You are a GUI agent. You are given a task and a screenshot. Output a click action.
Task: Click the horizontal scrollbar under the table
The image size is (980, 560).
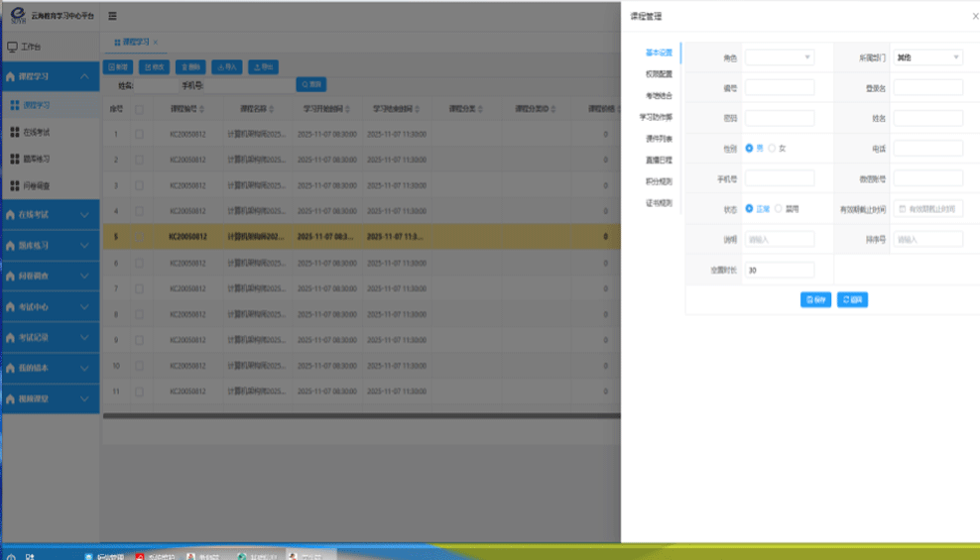pyautogui.click(x=357, y=416)
